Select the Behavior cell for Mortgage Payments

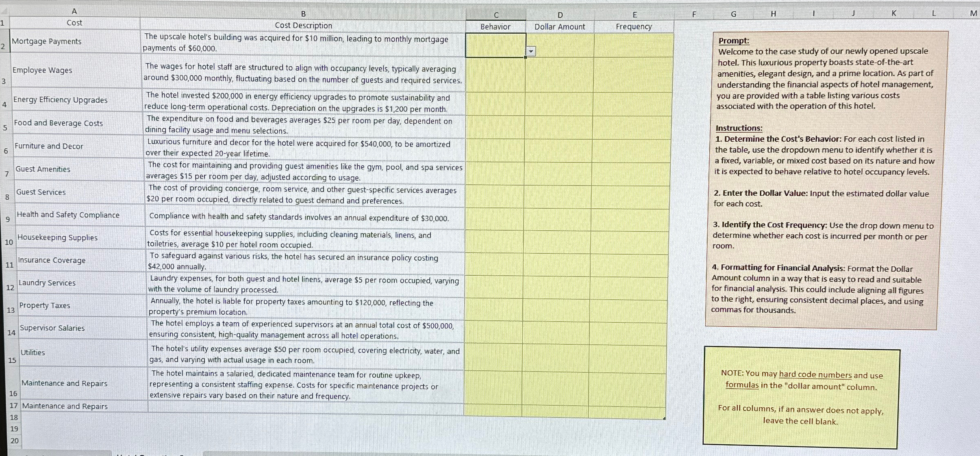click(495, 45)
